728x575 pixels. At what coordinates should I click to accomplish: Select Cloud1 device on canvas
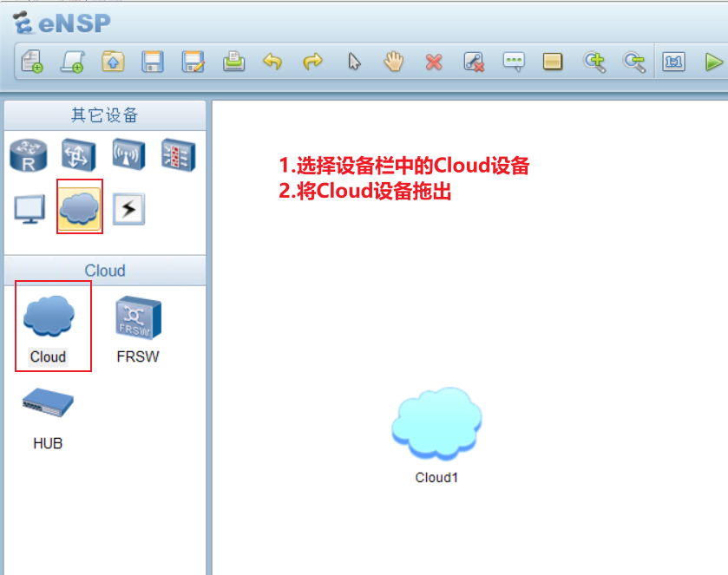[436, 424]
